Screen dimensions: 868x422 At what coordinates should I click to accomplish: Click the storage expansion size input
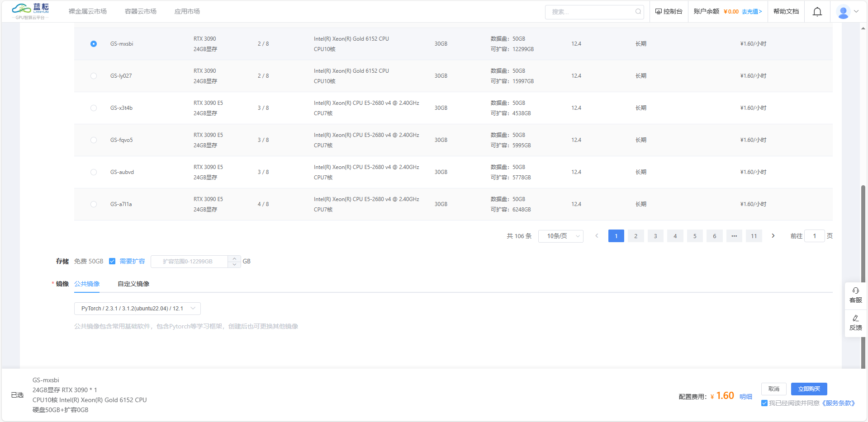[189, 262]
